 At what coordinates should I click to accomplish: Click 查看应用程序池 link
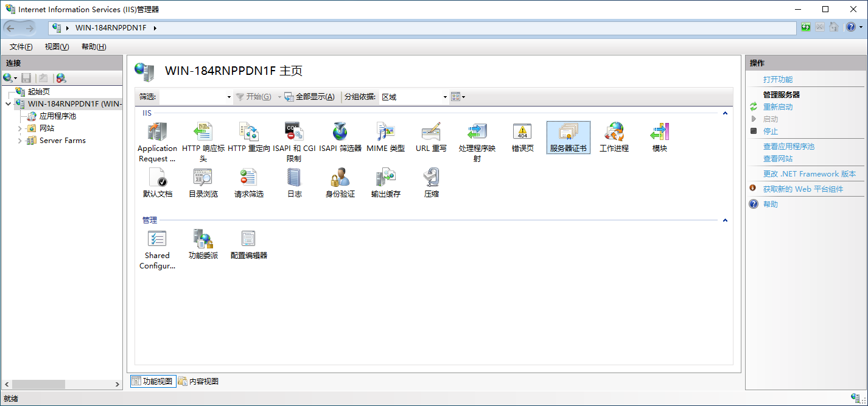789,147
